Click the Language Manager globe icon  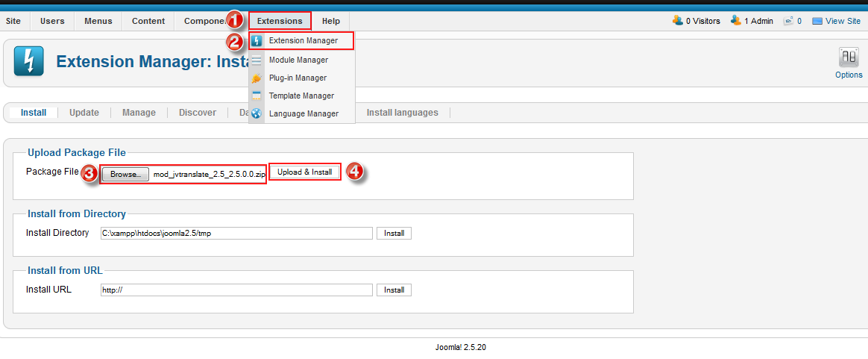click(x=257, y=113)
